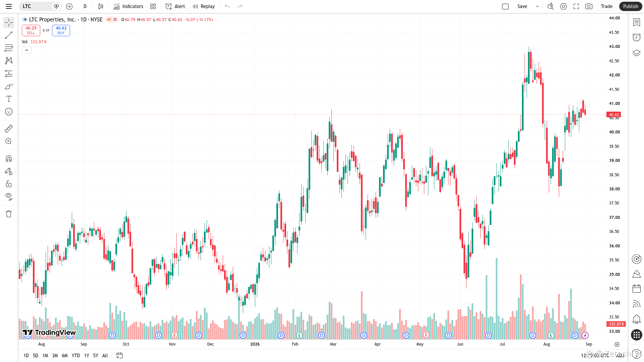Select the YTD time range

76,356
